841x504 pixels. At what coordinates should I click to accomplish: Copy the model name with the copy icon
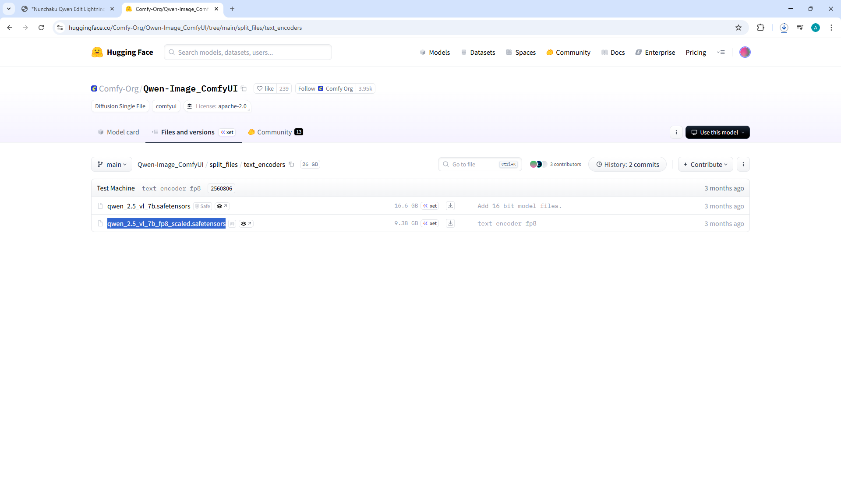click(244, 88)
